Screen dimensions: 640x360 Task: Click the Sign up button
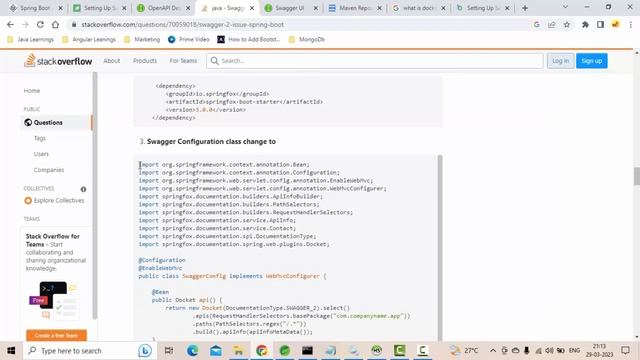pyautogui.click(x=592, y=61)
